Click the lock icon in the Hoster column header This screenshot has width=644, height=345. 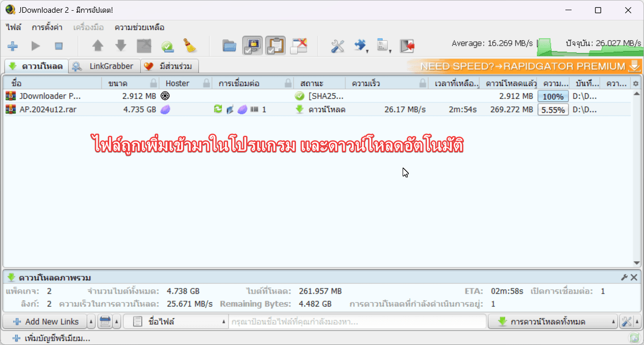207,83
